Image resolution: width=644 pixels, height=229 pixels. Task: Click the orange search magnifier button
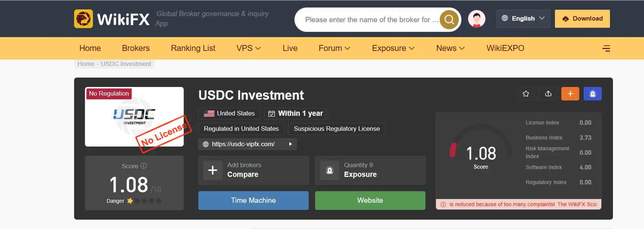pos(449,19)
